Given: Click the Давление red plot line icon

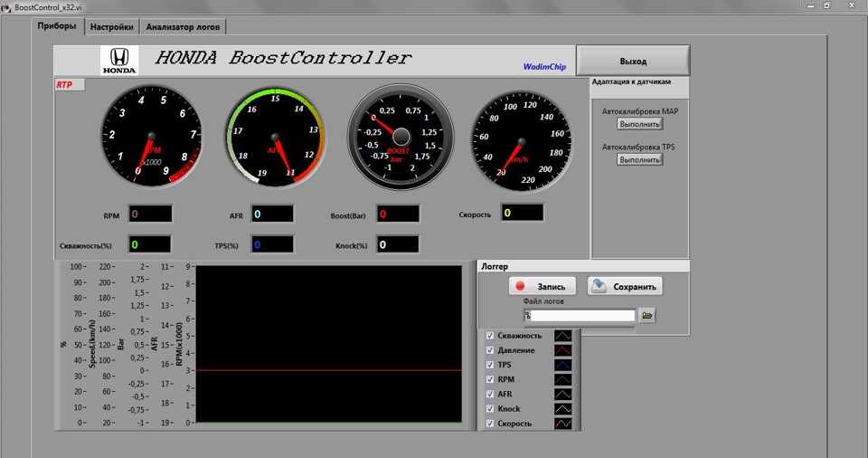Looking at the screenshot, I should click(563, 350).
